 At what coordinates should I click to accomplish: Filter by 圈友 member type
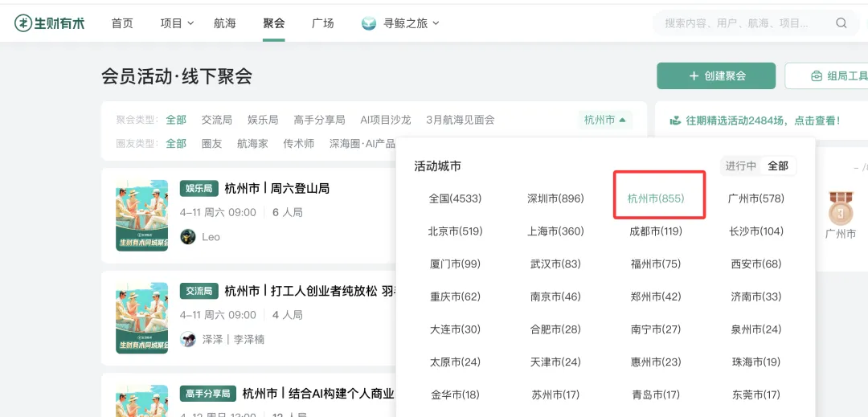[212, 144]
